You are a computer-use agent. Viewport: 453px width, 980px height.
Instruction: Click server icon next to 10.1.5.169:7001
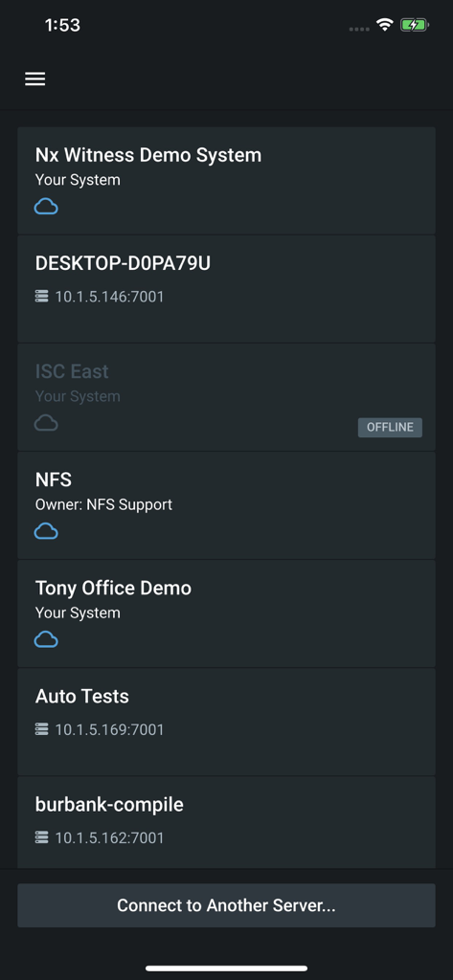[42, 729]
